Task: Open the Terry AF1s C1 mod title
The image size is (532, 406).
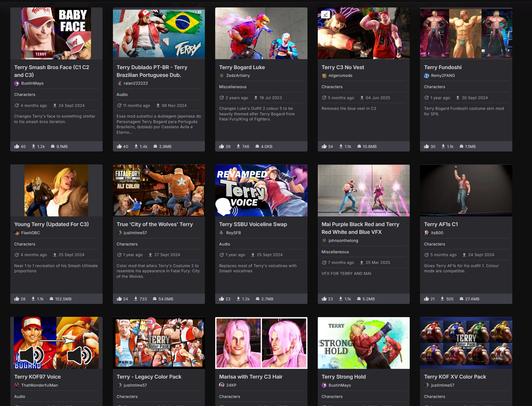Action: 441,224
